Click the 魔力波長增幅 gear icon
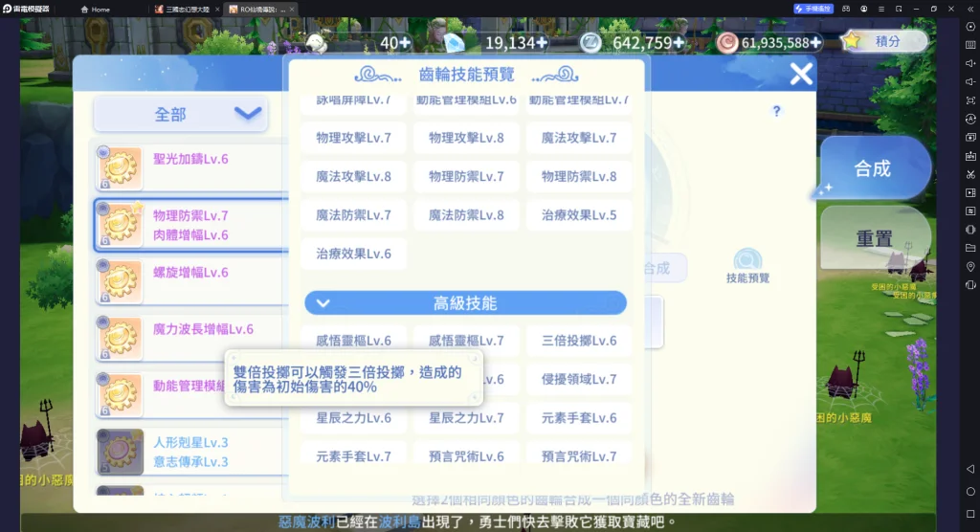The width and height of the screenshot is (980, 532). (120, 338)
